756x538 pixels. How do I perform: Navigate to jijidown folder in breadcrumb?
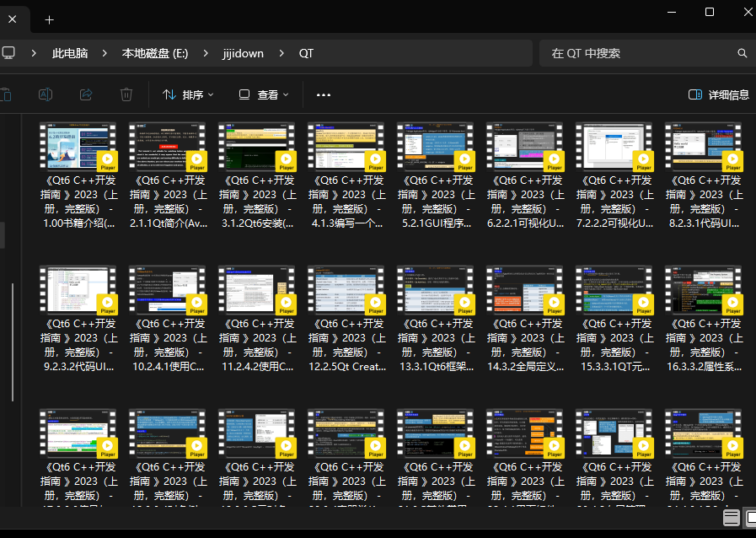(243, 53)
